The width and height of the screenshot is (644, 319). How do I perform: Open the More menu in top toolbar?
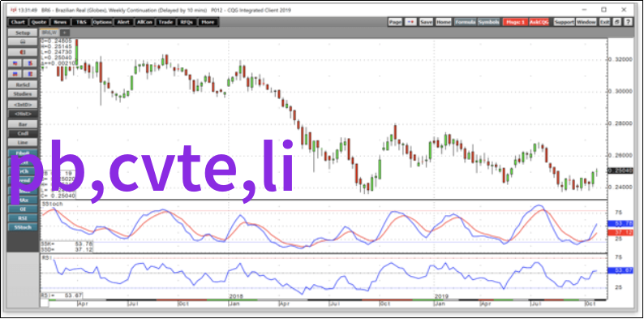point(208,22)
